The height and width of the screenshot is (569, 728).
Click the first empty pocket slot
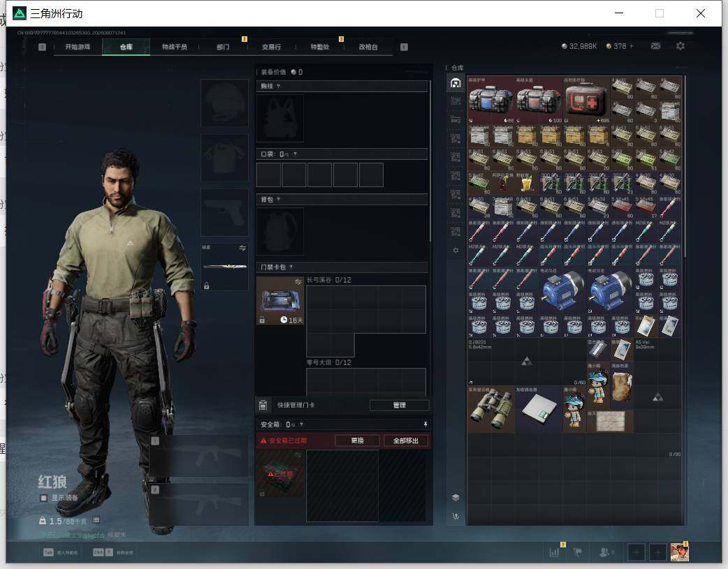pos(269,175)
